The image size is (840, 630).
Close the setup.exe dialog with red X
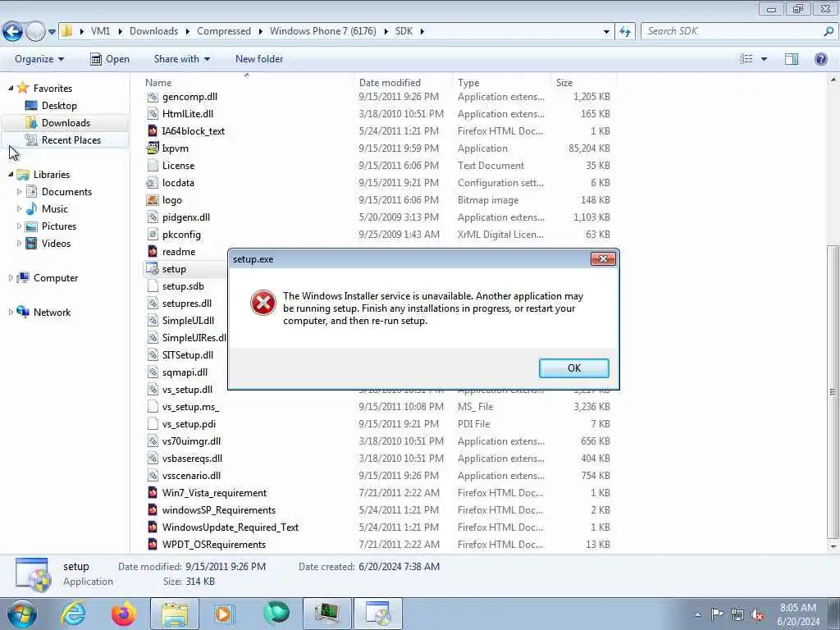click(603, 258)
